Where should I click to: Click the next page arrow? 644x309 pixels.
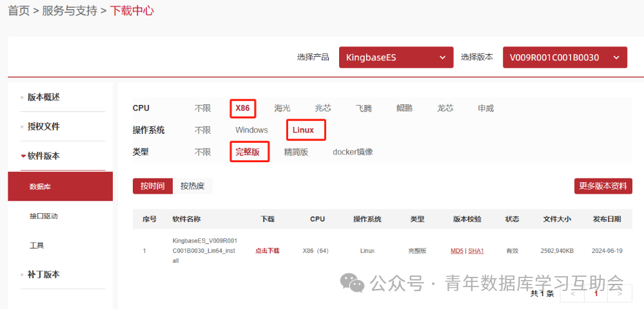[620, 294]
